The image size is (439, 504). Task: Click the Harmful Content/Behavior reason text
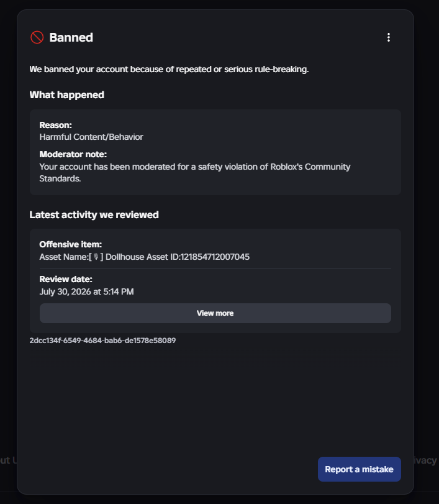tap(91, 137)
